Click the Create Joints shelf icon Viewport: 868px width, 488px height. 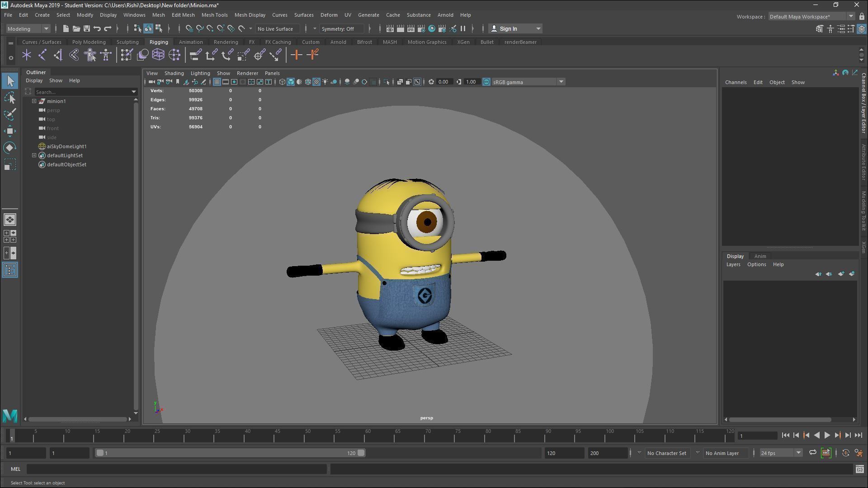click(42, 55)
